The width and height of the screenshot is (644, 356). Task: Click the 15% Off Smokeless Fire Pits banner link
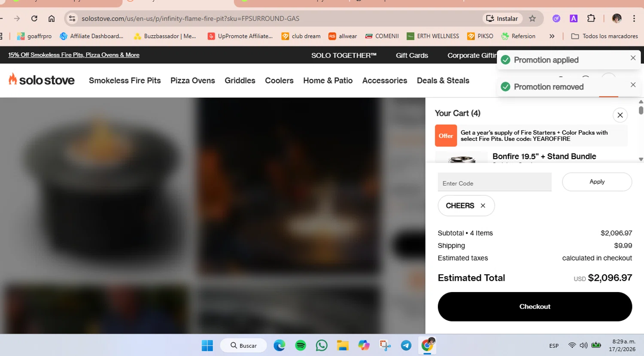click(74, 55)
